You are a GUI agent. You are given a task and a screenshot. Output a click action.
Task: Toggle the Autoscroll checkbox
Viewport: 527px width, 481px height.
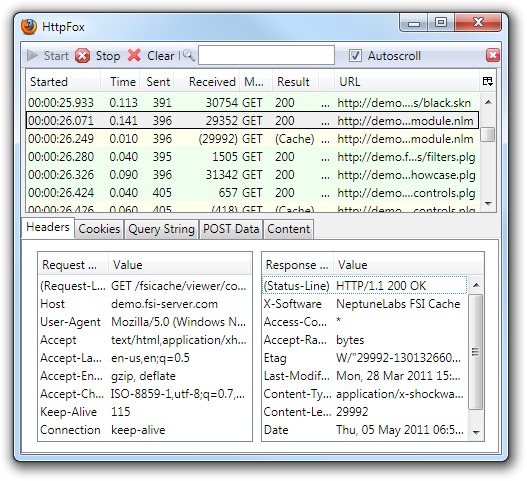(x=355, y=55)
